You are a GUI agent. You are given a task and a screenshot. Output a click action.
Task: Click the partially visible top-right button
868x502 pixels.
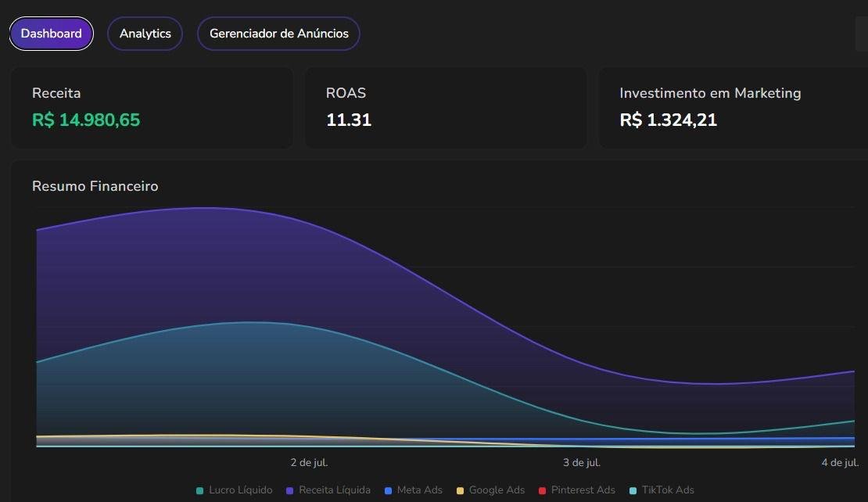(862, 34)
